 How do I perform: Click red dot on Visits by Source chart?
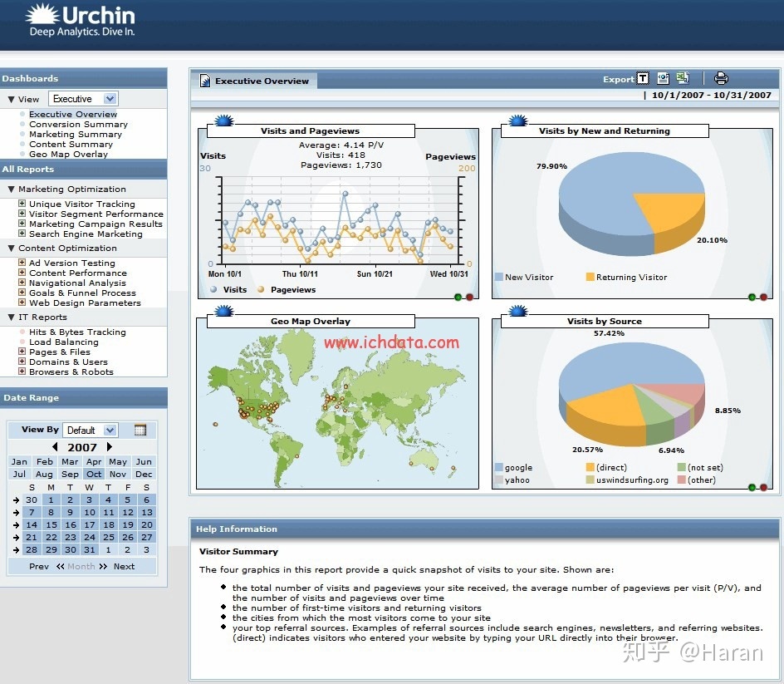click(763, 487)
